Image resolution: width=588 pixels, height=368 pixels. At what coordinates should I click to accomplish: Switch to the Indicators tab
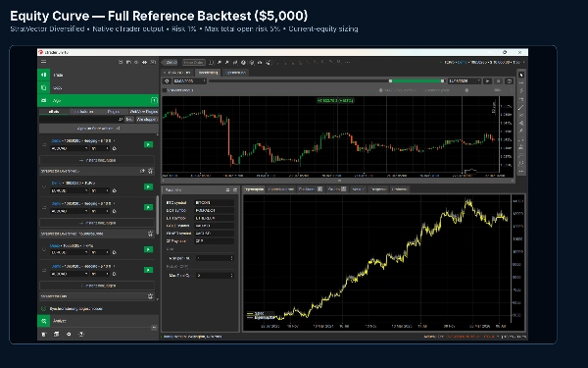84,112
